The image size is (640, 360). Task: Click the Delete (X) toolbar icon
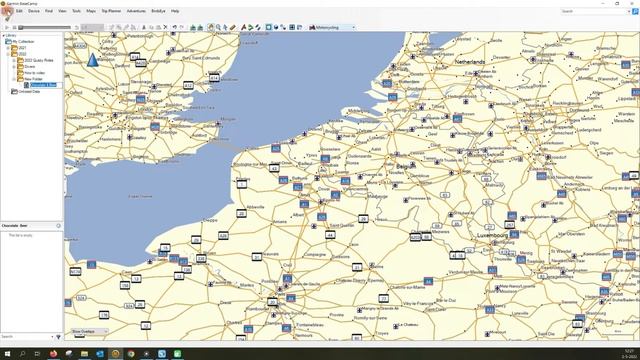coord(165,27)
